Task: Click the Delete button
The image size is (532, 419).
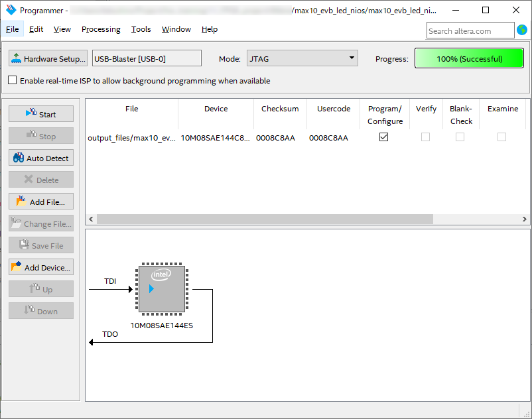Action: (41, 180)
